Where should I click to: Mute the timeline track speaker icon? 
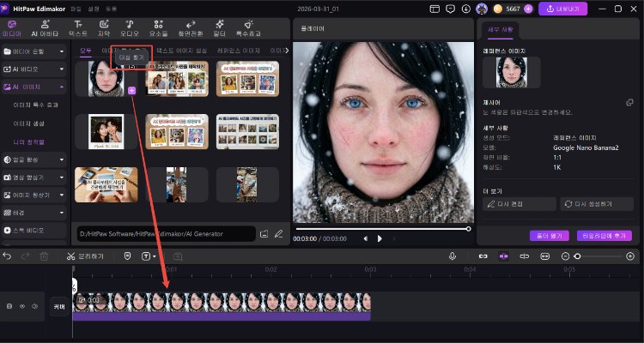click(x=33, y=306)
